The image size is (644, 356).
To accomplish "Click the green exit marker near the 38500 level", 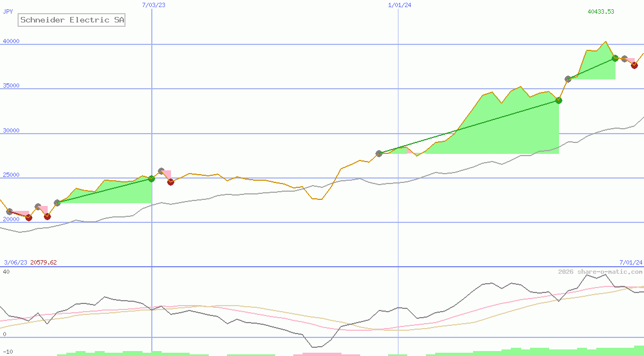I will click(x=615, y=58).
